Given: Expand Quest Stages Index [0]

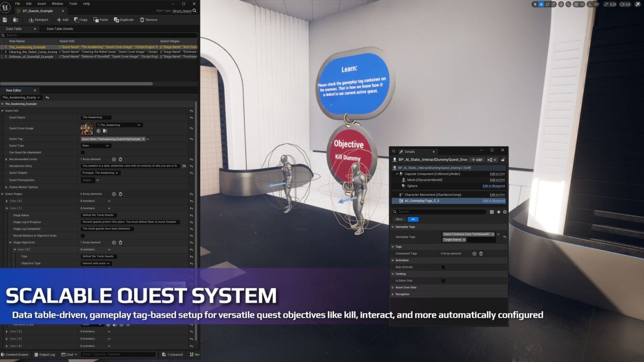Looking at the screenshot, I should point(6,201).
